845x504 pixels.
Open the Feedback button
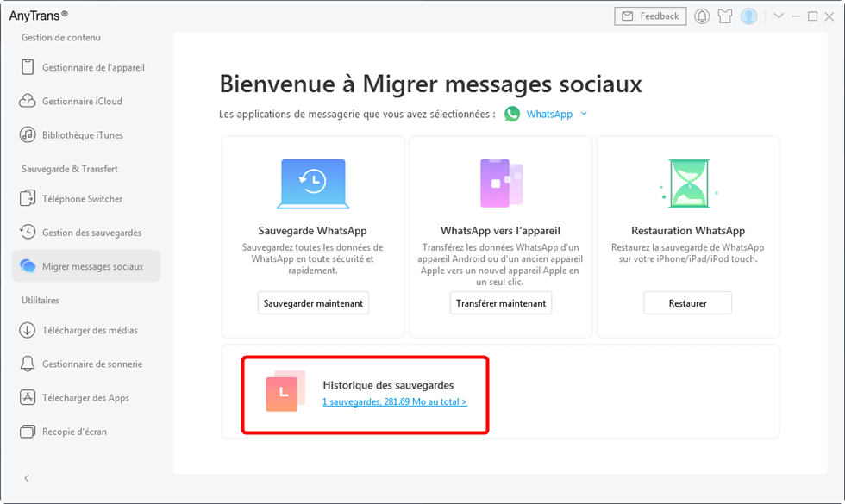650,16
